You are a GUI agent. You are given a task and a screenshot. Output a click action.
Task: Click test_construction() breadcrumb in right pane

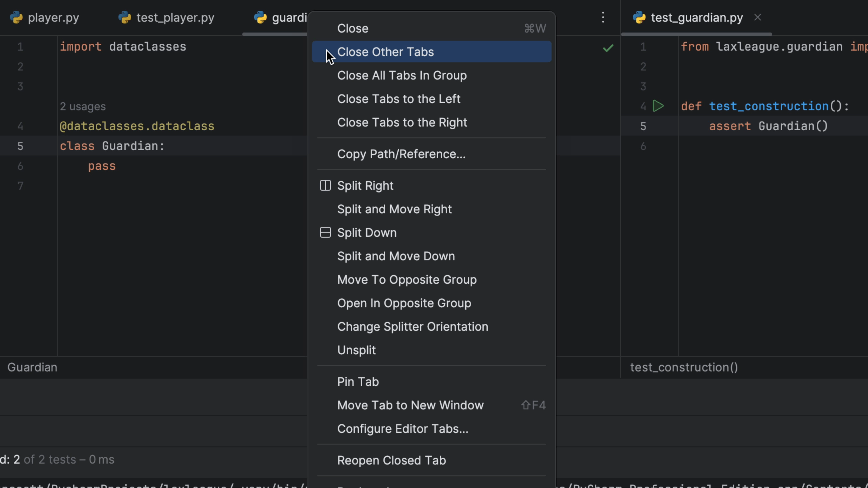tap(684, 367)
